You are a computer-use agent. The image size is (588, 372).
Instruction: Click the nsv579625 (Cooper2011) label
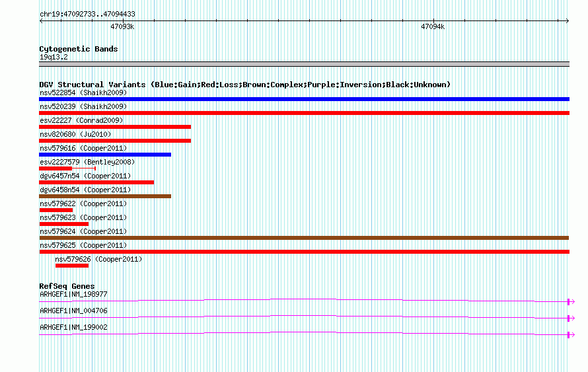point(83,245)
